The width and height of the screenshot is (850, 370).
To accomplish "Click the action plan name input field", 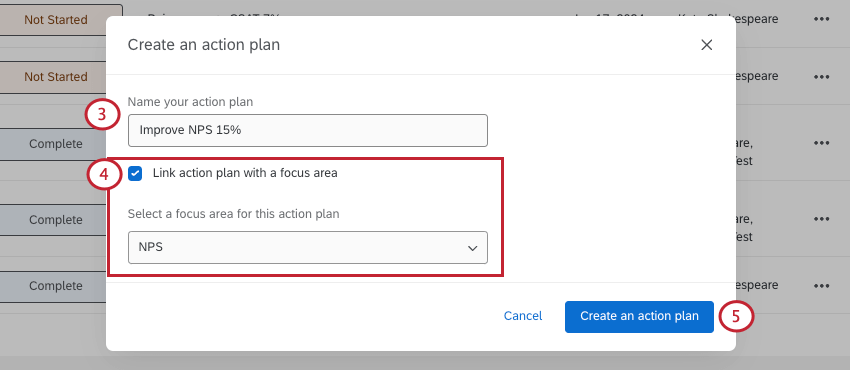I will [x=307, y=130].
